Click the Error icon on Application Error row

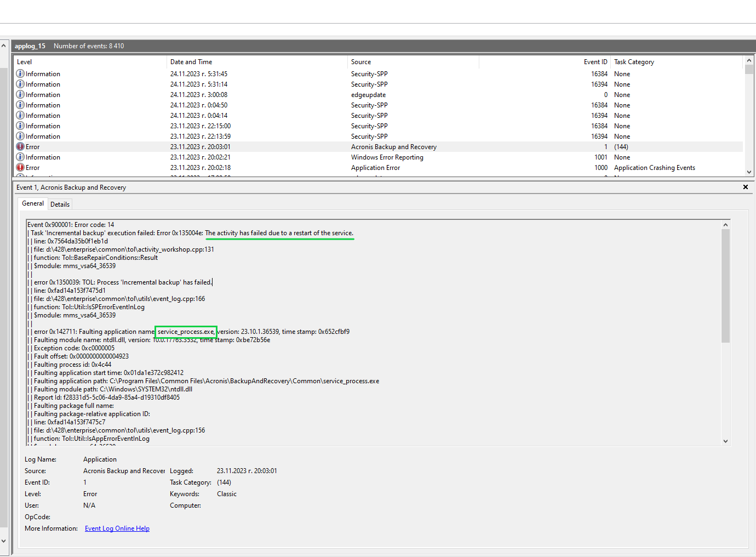[x=20, y=167]
